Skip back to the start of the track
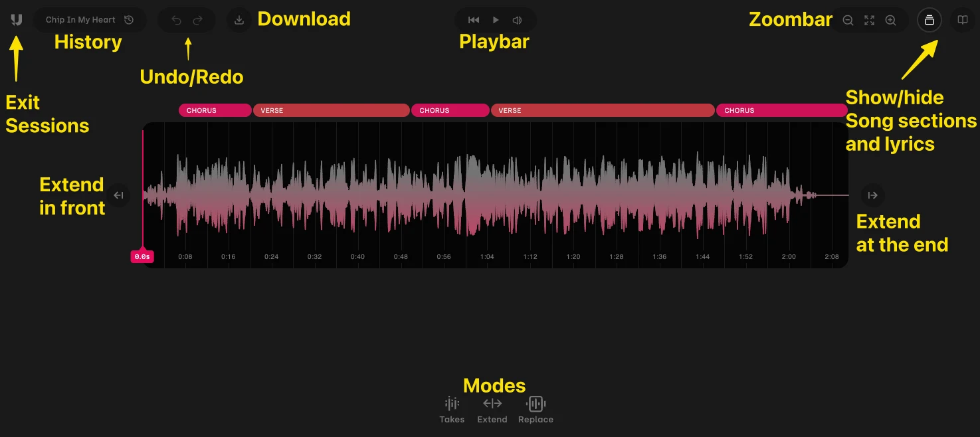The width and height of the screenshot is (980, 437). 474,20
